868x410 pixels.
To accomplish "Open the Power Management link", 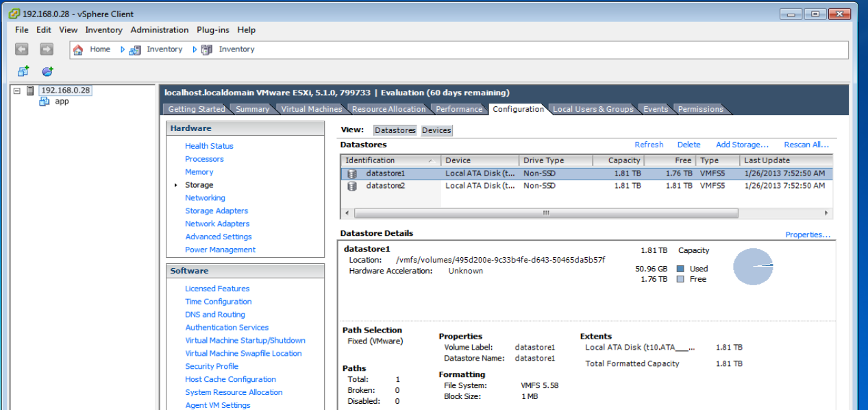I will tap(220, 250).
